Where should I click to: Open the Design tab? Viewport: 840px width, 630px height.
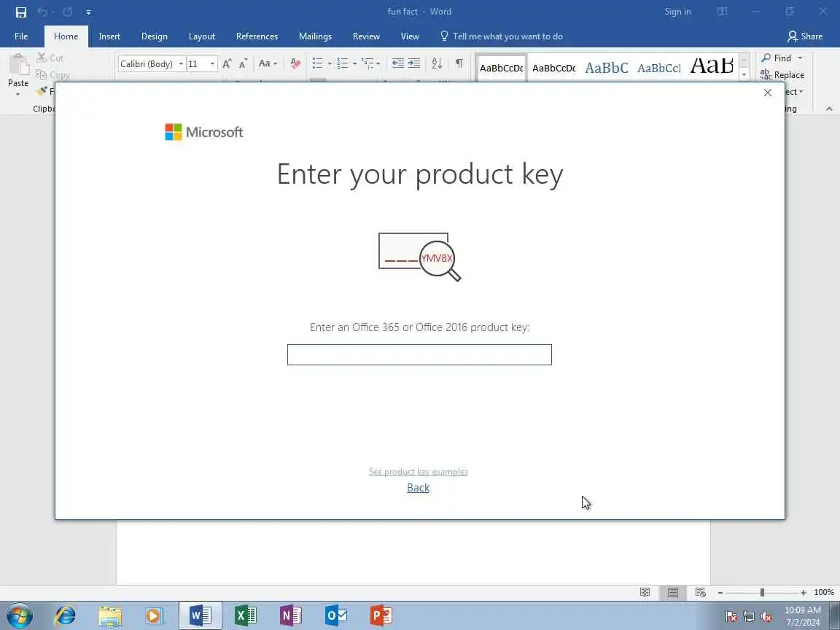[155, 36]
